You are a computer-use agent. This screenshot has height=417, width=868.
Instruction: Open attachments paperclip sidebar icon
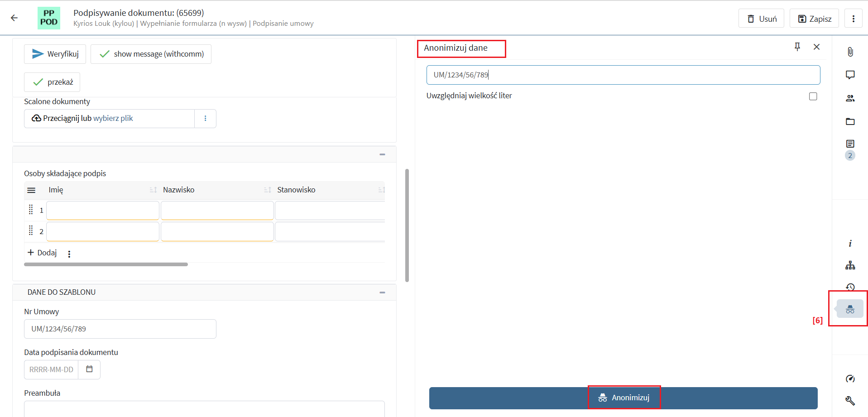[x=850, y=52]
